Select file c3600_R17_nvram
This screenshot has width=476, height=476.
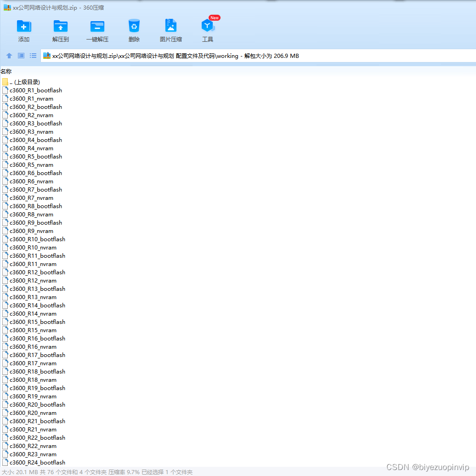click(x=29, y=363)
